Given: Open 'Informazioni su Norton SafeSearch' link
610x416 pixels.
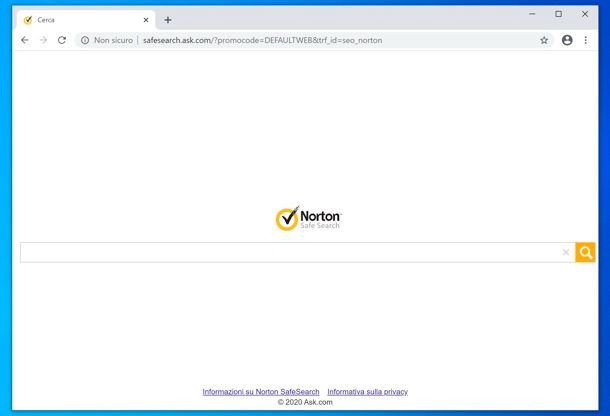Looking at the screenshot, I should pyautogui.click(x=261, y=392).
